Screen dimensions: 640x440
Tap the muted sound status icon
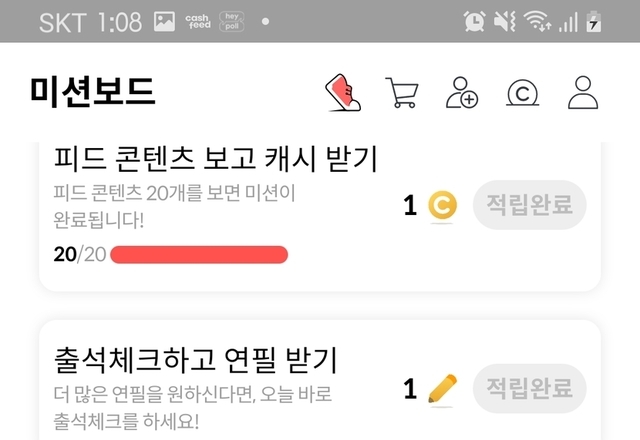[x=506, y=22]
